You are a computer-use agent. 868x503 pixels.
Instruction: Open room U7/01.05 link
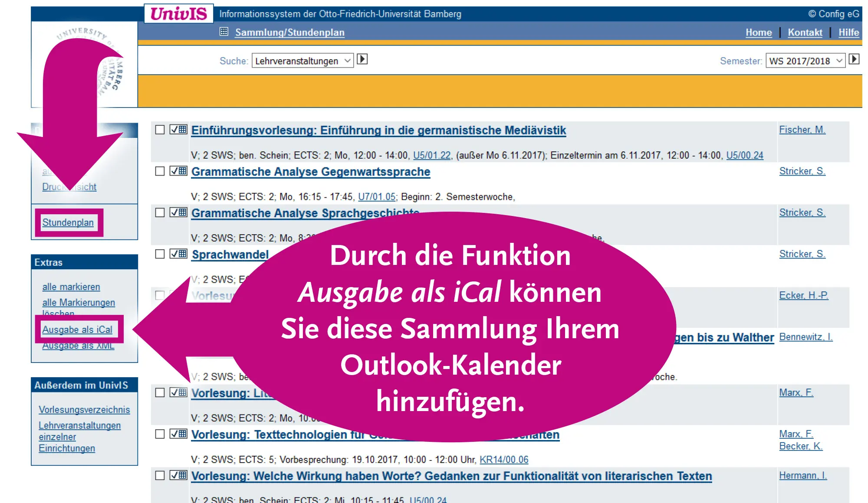point(377,197)
